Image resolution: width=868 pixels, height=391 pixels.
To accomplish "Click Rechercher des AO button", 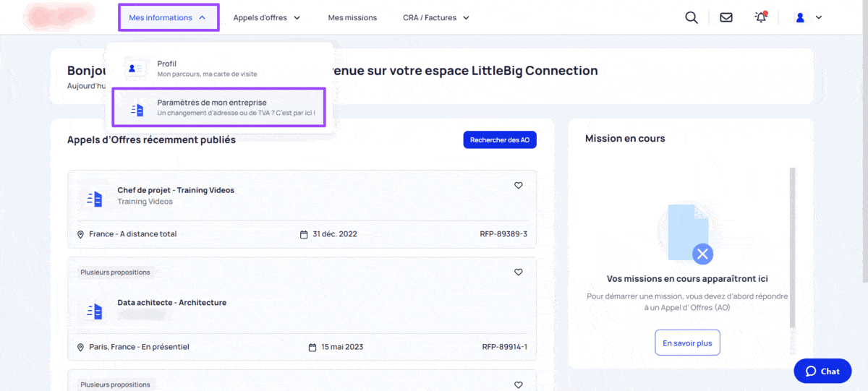I will [x=500, y=139].
